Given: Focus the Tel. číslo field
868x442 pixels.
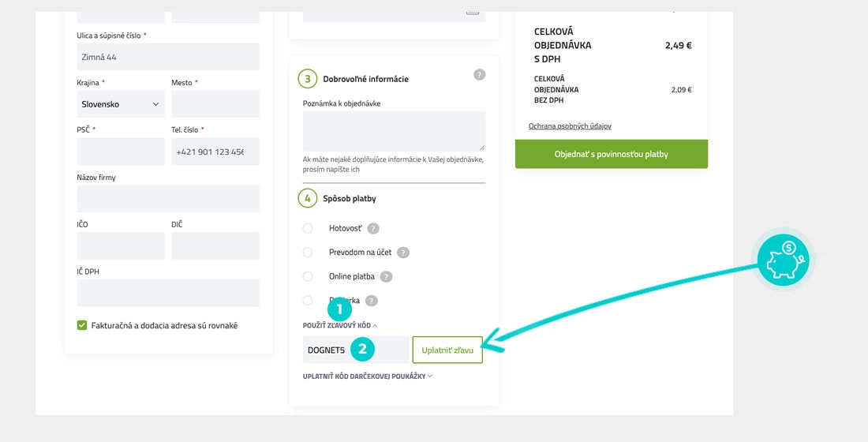Looking at the screenshot, I should [215, 152].
